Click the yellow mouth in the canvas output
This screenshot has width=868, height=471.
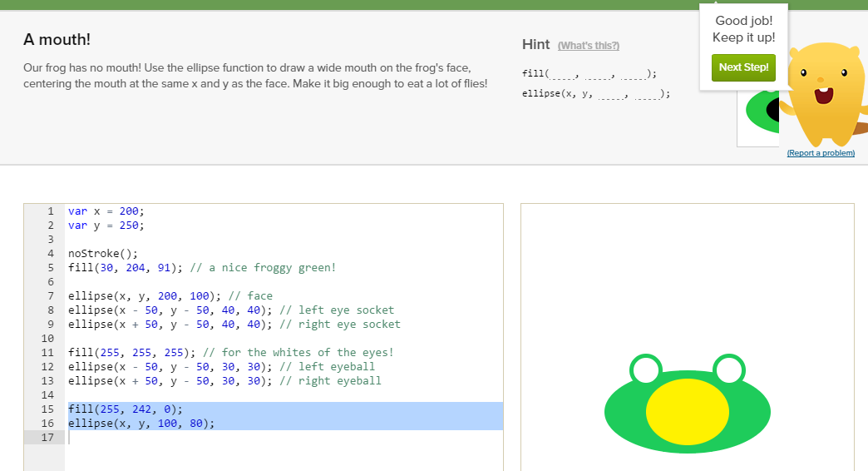tap(688, 412)
